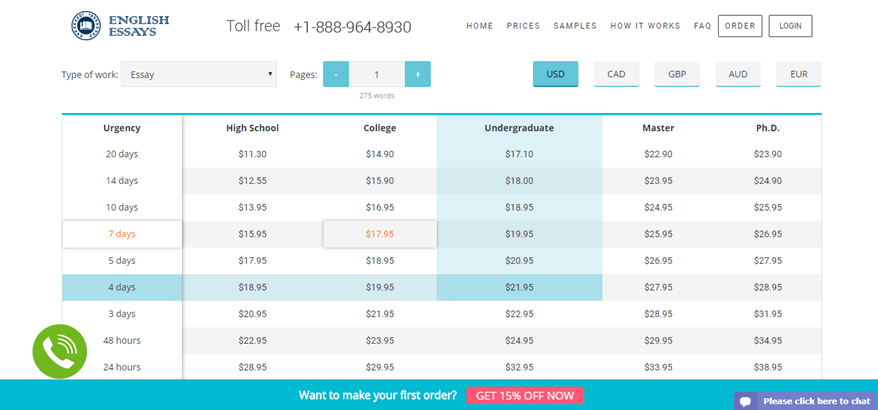Choose the $24.95 Master 10 days price
Image resolution: width=878 pixels, height=410 pixels.
click(658, 207)
